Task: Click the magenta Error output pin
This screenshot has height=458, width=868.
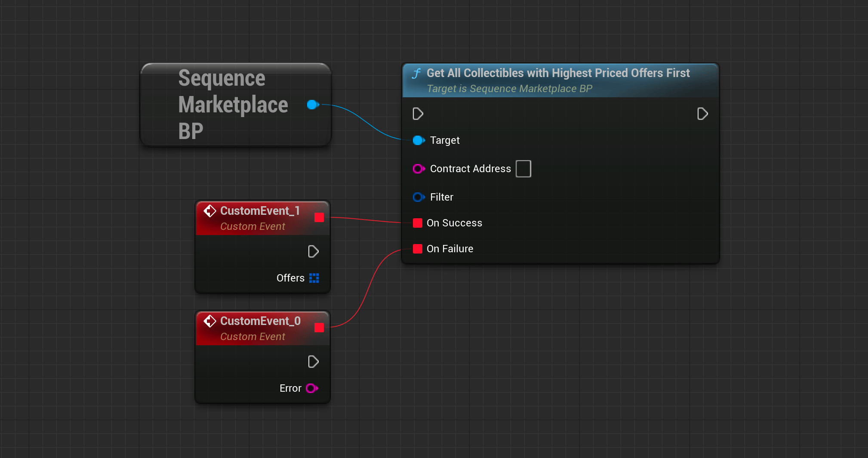Action: tap(312, 388)
